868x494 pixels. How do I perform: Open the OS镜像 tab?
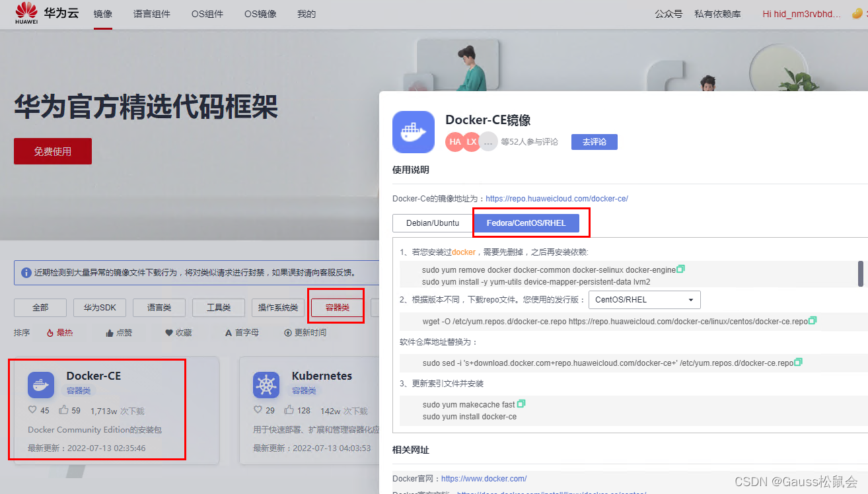[x=260, y=14]
